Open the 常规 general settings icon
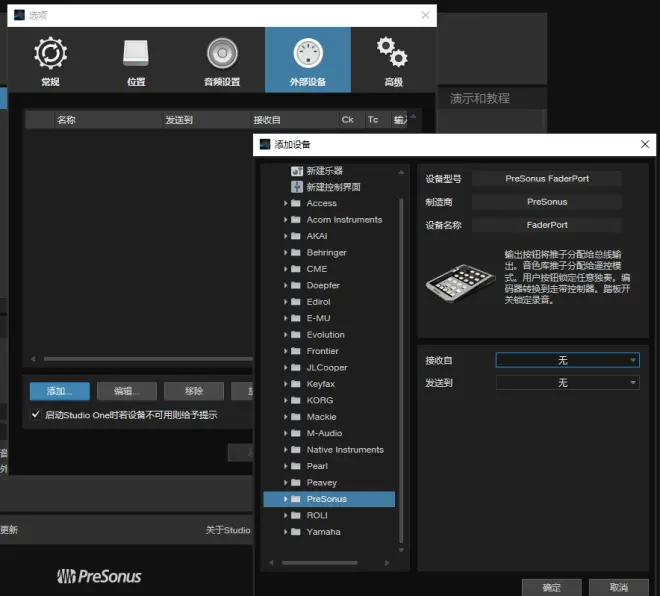660x596 pixels. click(51, 53)
